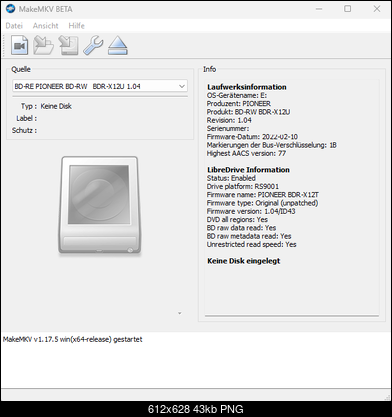
Task: Click the 'Quelle' group label
Action: tap(21, 69)
